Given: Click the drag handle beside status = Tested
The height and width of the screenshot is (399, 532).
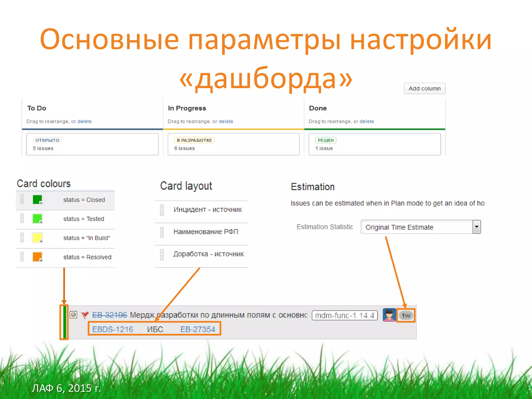Looking at the screenshot, I should [22, 218].
